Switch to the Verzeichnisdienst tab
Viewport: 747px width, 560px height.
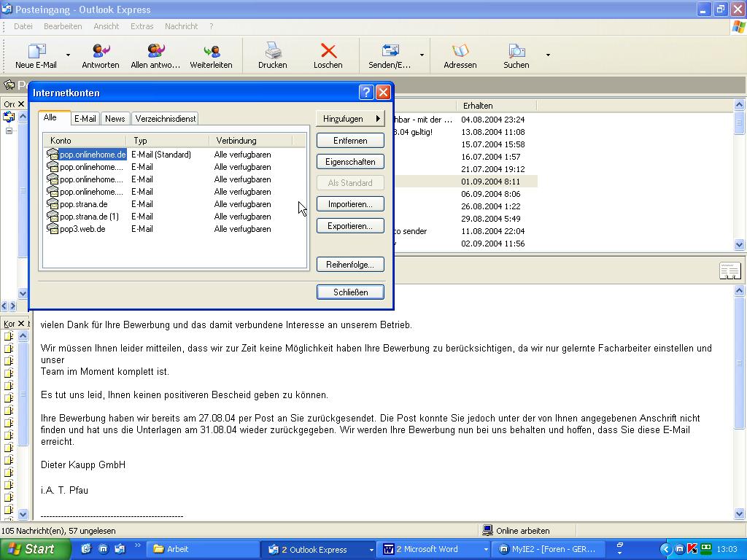(165, 119)
